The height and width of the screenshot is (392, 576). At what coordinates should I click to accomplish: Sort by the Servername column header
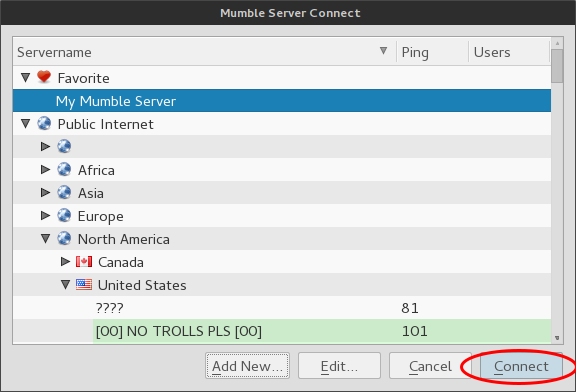coord(205,52)
